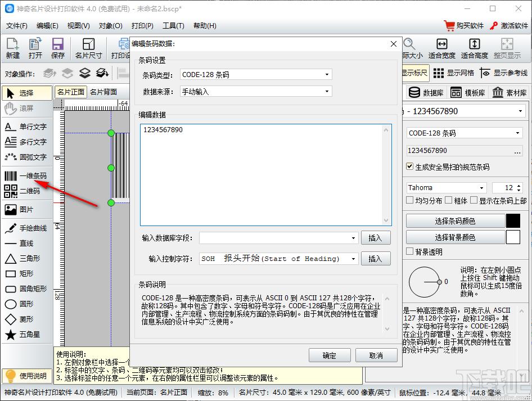
Task: Select the 圆弧文字 arc text tool
Action: tap(27, 157)
